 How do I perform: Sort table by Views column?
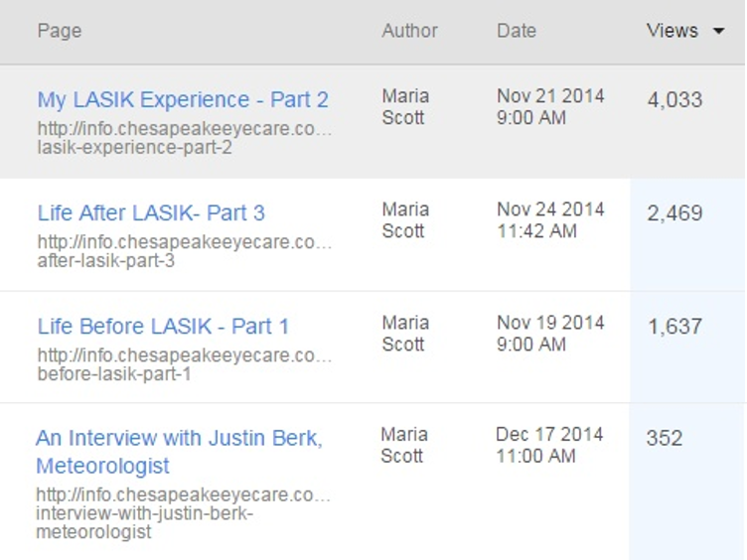point(672,31)
